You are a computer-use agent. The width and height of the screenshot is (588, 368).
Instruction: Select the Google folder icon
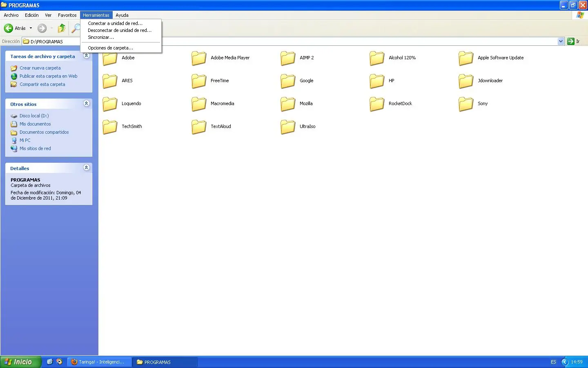[x=288, y=81]
